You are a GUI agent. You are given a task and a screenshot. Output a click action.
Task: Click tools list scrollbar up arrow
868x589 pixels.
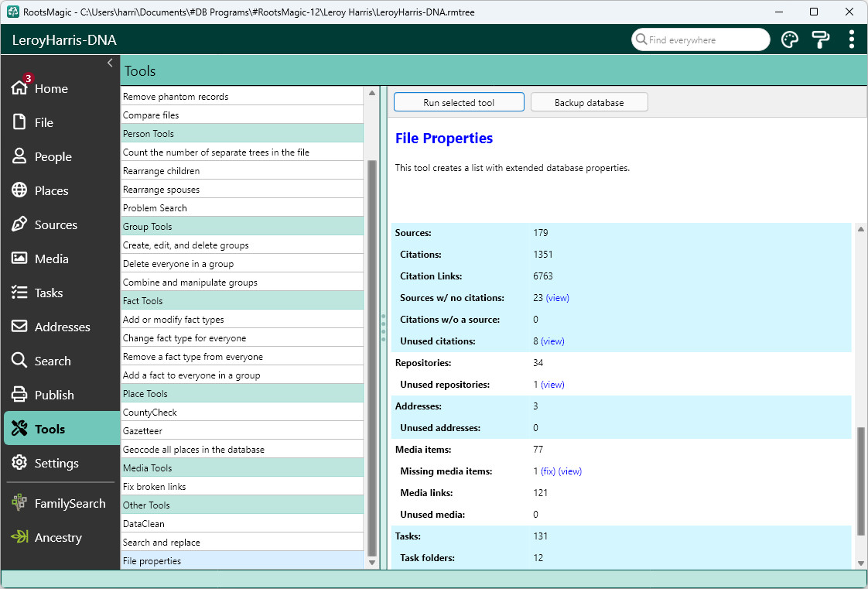click(372, 93)
